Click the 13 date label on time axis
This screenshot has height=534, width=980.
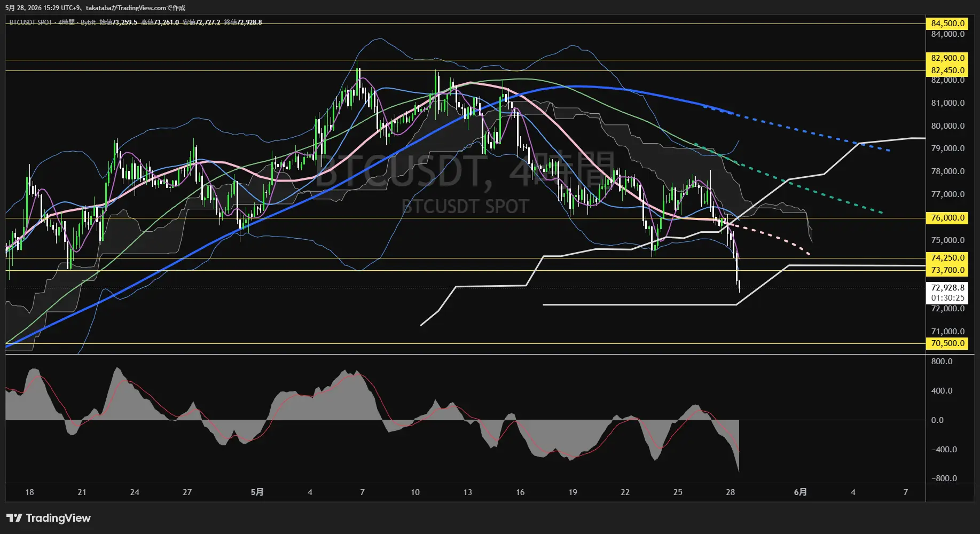coord(467,492)
